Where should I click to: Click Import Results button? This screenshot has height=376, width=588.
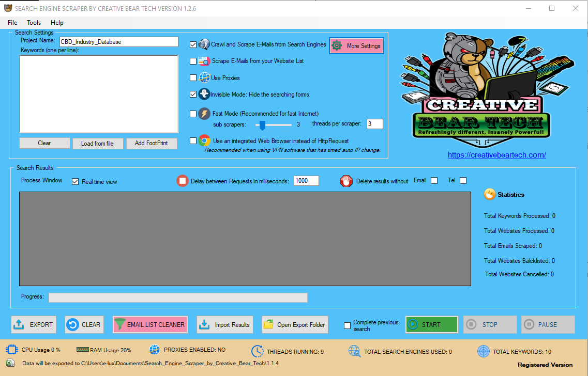click(225, 324)
